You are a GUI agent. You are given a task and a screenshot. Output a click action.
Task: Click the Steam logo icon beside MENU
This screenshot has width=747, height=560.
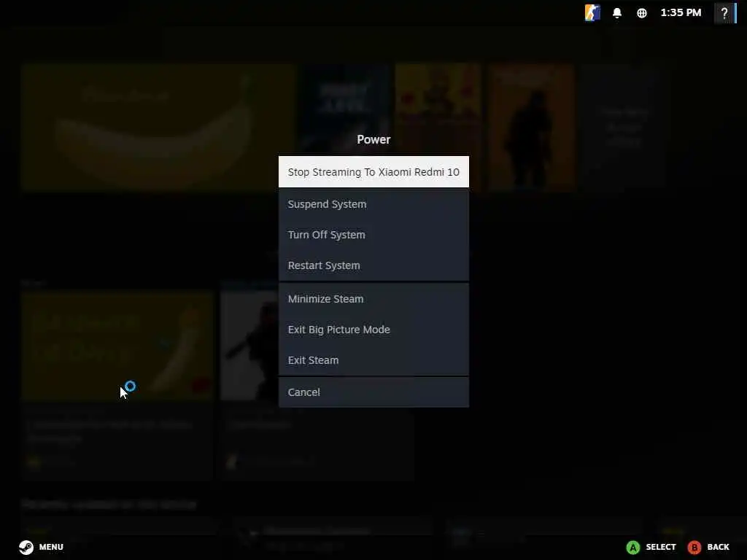[x=26, y=547]
